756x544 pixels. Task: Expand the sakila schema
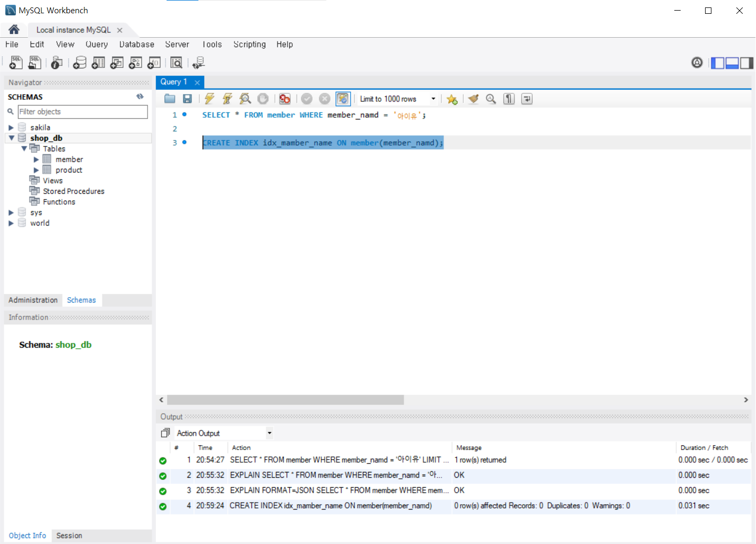pyautogui.click(x=11, y=127)
